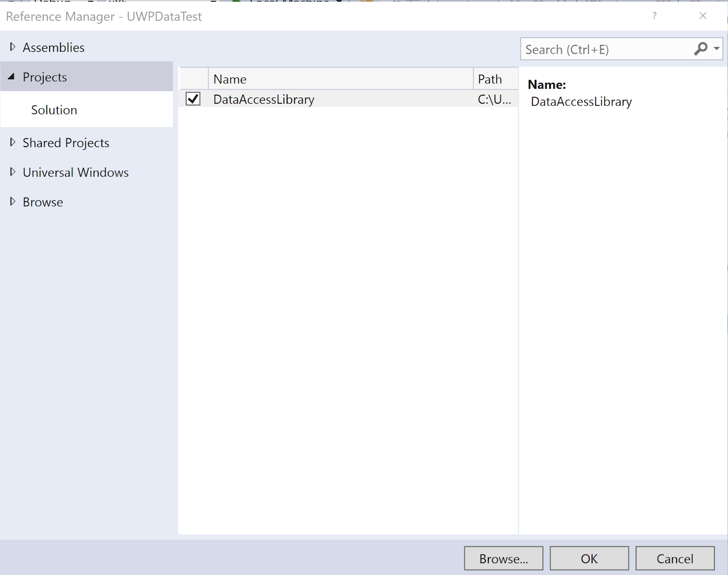Collapse the Projects category
This screenshot has height=575, width=728.
click(11, 76)
